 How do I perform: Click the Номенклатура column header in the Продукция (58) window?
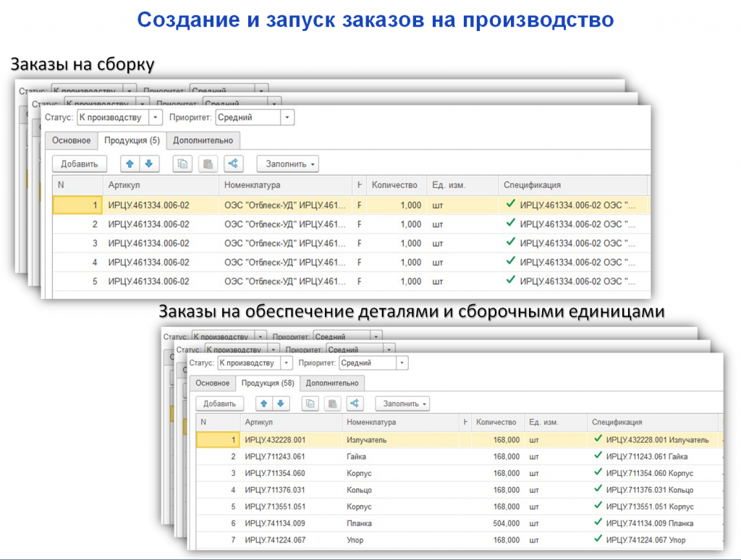(x=400, y=422)
